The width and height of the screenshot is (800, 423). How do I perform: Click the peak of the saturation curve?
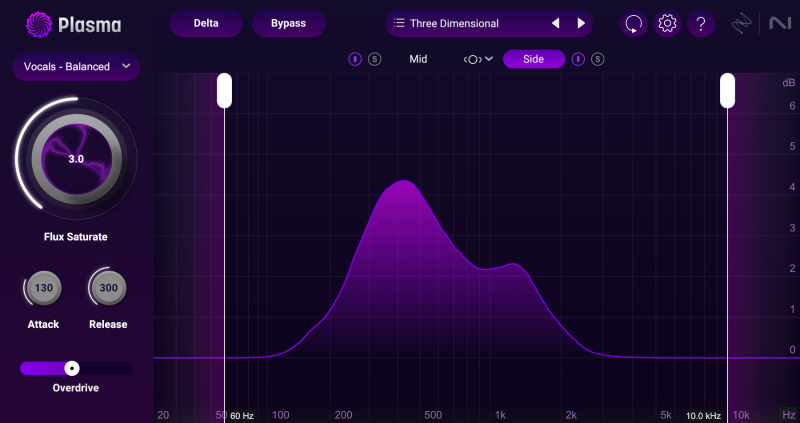pyautogui.click(x=404, y=181)
